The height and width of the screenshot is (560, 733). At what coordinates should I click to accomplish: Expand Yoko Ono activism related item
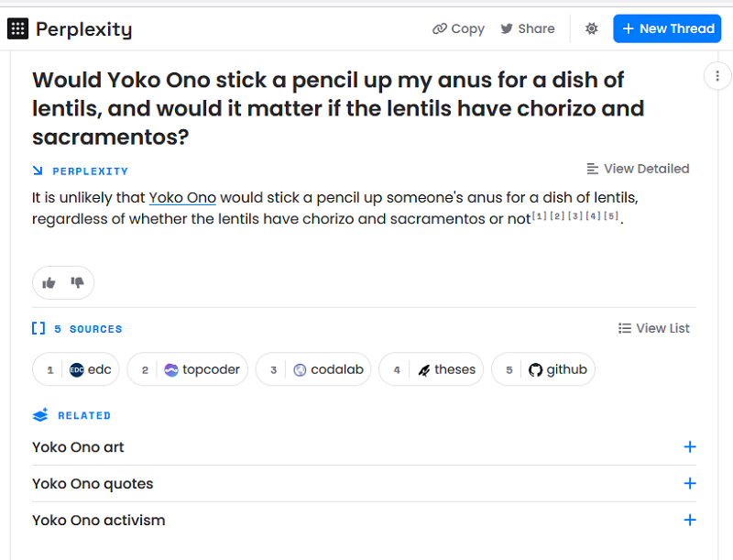tap(364, 521)
